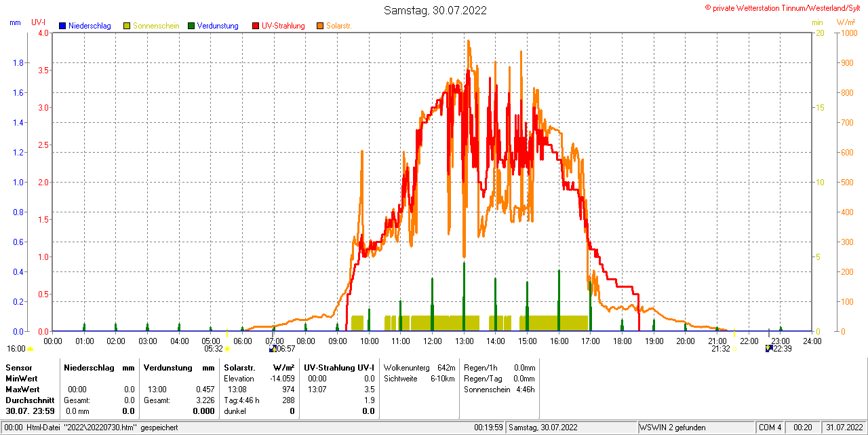Click the red UV-I axis unit label
The image size is (868, 435).
(x=38, y=22)
